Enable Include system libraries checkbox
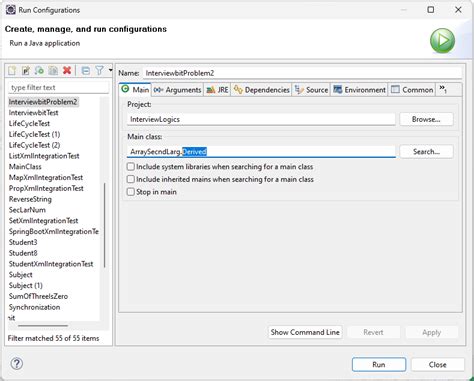 pyautogui.click(x=131, y=166)
